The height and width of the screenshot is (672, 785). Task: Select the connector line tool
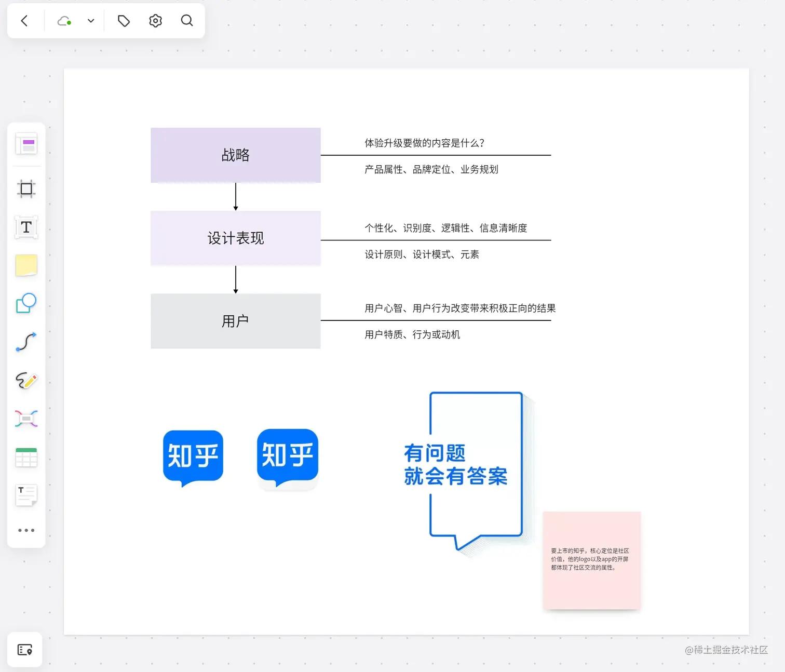tap(26, 342)
